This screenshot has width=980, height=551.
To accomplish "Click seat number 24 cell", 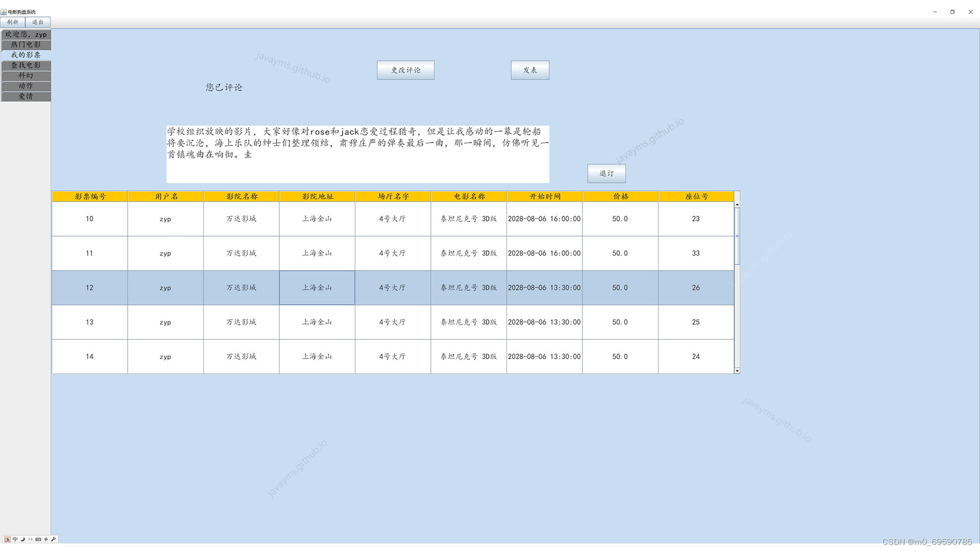I will 696,357.
